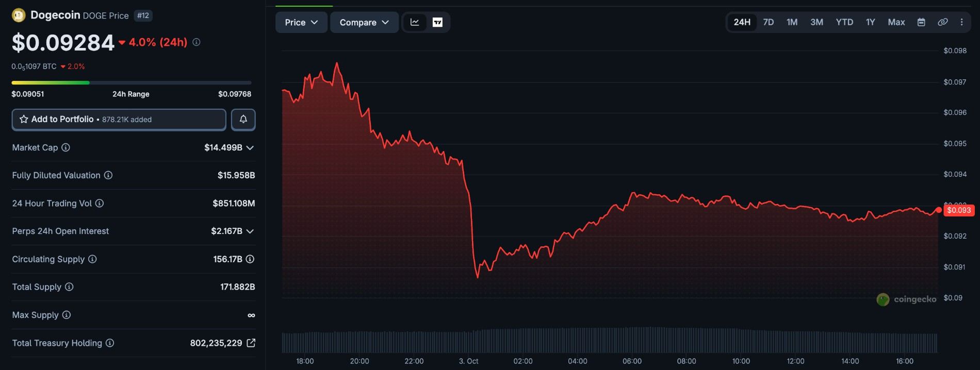Click the price alert bell icon
980x370 pixels.
pos(243,120)
